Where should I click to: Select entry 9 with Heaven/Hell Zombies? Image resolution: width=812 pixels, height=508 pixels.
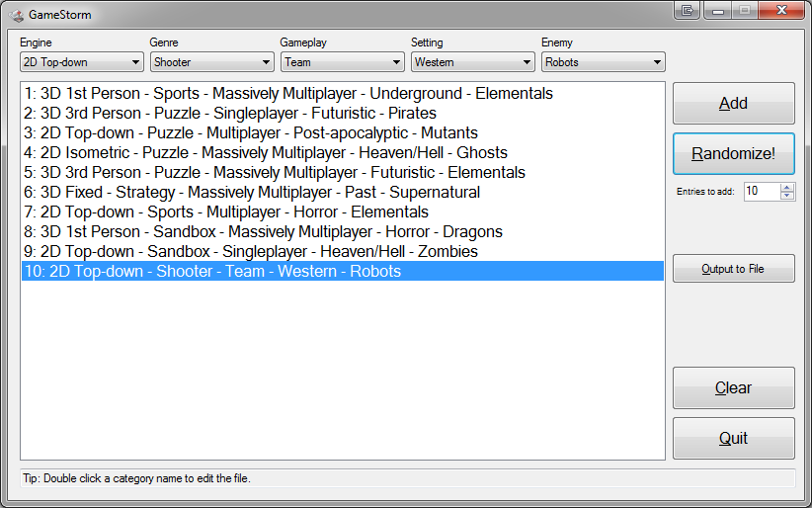point(252,252)
